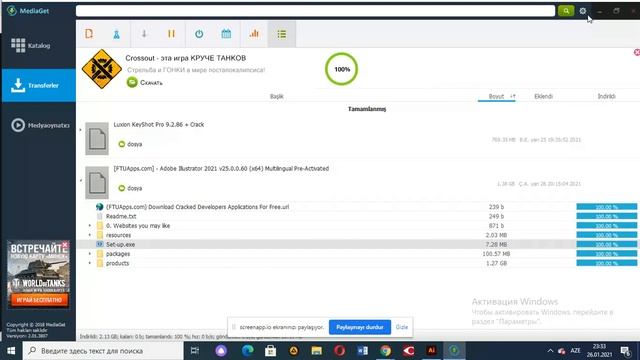Open the calendar scheduler toolbar icon
Viewport: 640px width, 360px height.
point(226,34)
